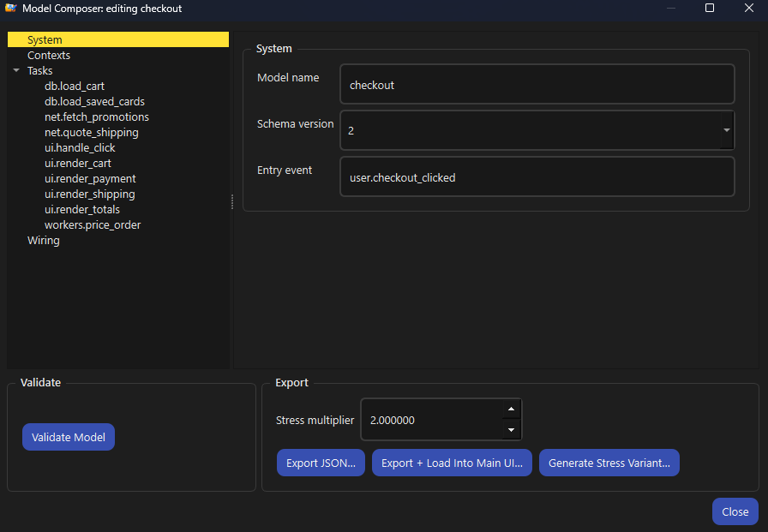Decrease the Stress multiplier with down arrow
768x532 pixels.
coord(512,430)
